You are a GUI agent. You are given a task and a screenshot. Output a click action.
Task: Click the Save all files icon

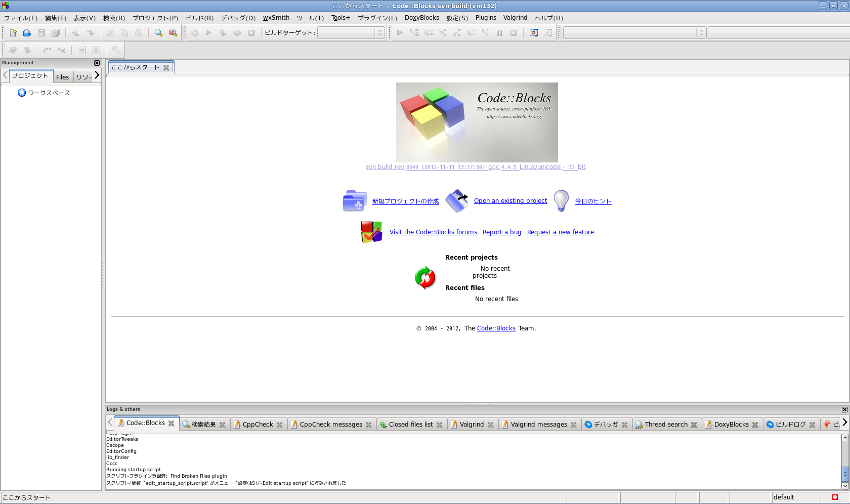(56, 33)
